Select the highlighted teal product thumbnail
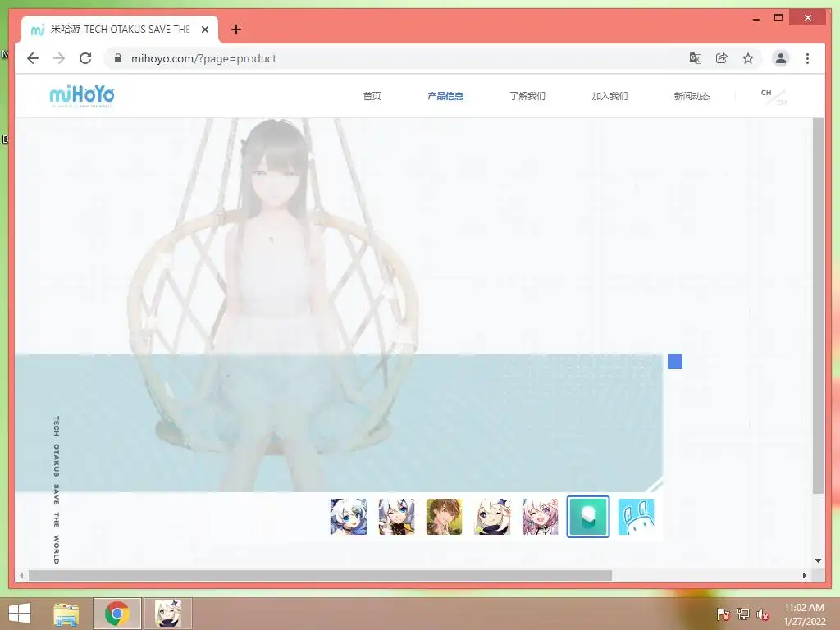Viewport: 840px width, 630px height. pos(588,517)
